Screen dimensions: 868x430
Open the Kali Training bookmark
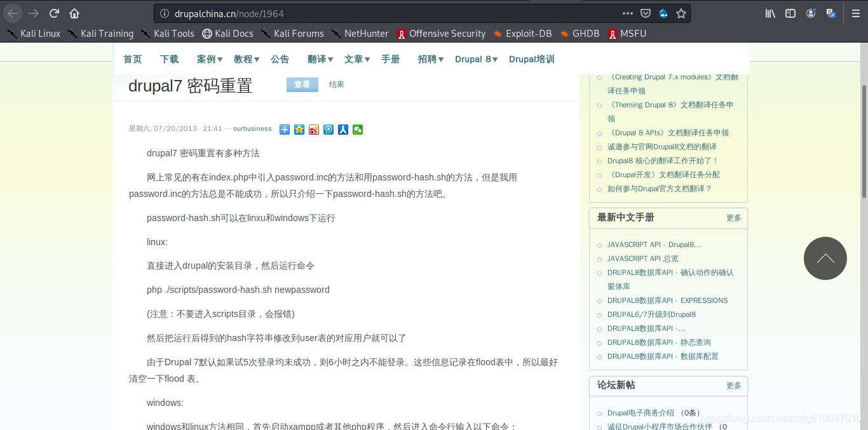100,34
